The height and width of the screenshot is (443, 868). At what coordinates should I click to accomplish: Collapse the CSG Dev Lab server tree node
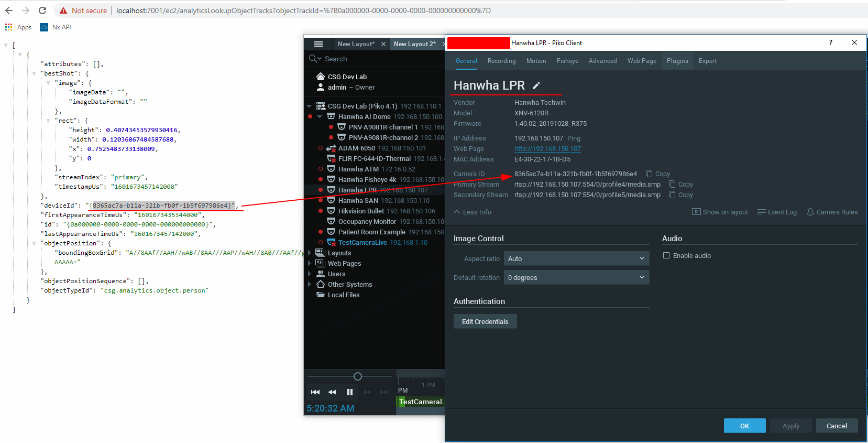309,106
